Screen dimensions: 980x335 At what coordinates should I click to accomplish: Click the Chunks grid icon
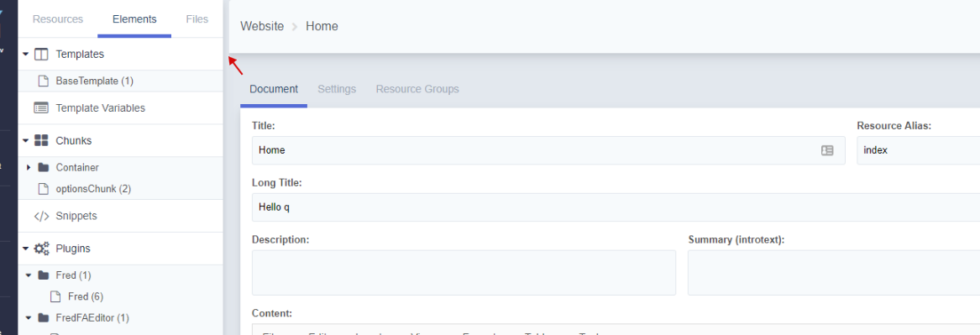tap(41, 140)
